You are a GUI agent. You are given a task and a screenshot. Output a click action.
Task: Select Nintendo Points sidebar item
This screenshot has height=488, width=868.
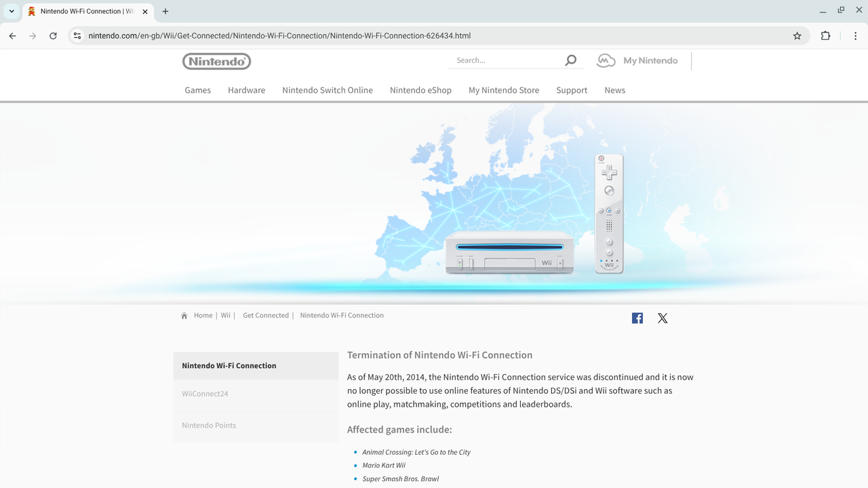(256, 426)
